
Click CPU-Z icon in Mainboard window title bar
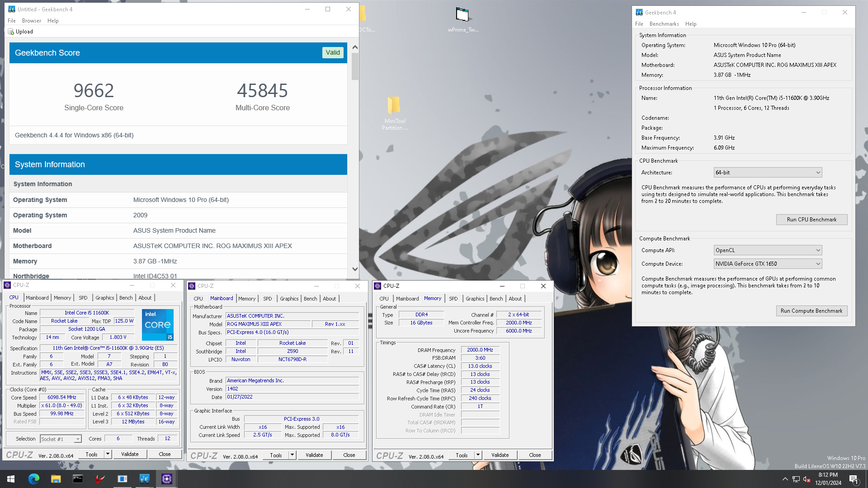click(x=192, y=286)
